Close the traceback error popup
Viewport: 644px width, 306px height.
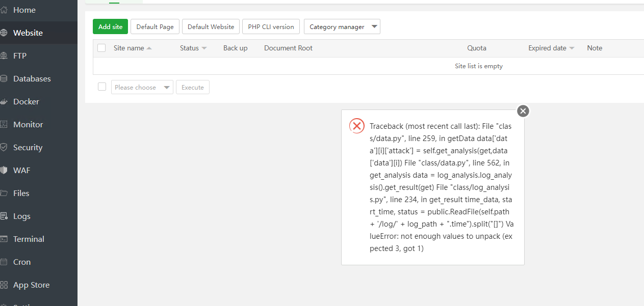523,111
